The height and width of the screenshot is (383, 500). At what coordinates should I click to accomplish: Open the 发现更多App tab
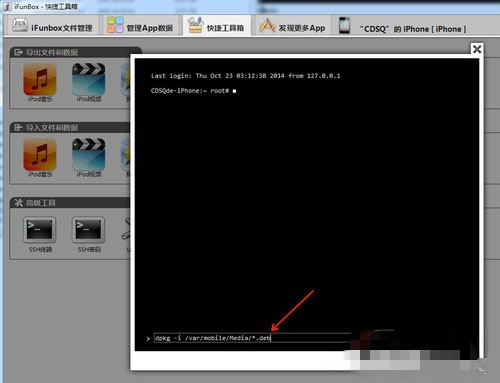pos(292,26)
